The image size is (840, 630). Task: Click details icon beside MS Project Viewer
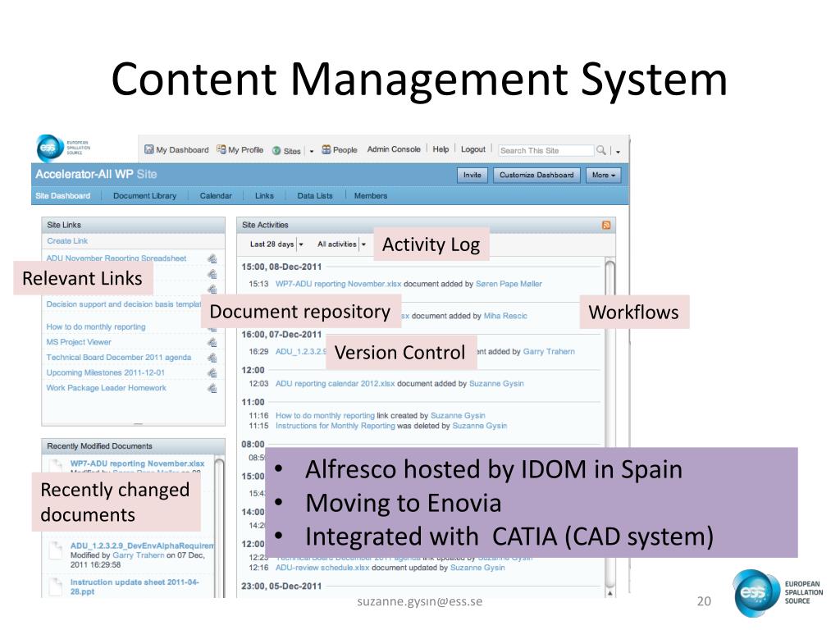[x=212, y=342]
